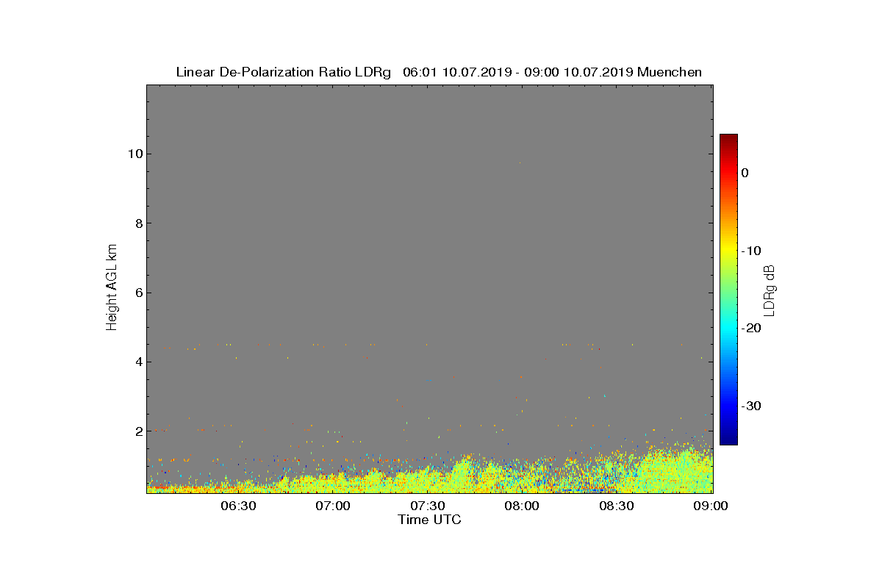Screen dimensions: 882x588
Task: Click the dark blue bottom of colorbar
Action: tap(728, 440)
